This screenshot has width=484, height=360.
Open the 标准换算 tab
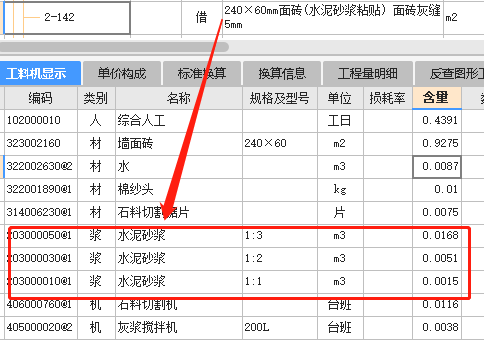[202, 73]
